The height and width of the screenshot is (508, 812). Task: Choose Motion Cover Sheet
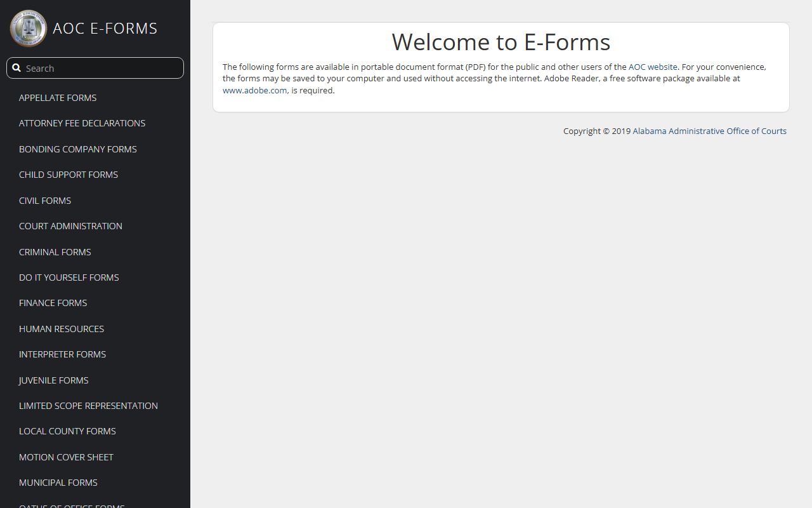tap(66, 457)
